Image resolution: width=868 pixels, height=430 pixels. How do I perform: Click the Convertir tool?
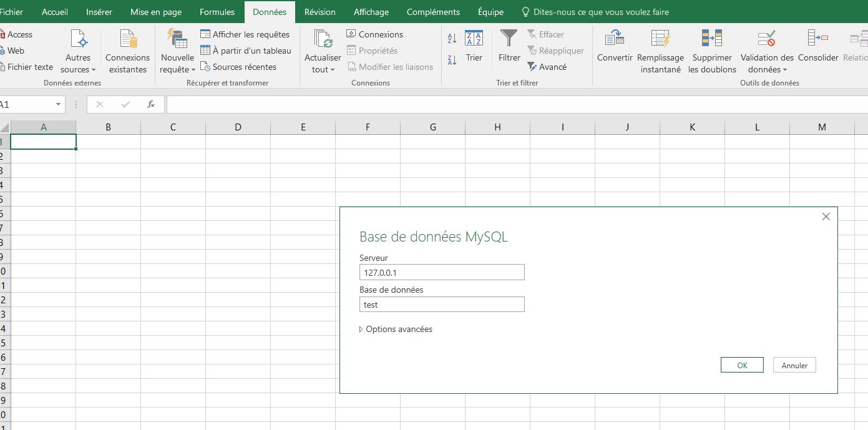(615, 46)
